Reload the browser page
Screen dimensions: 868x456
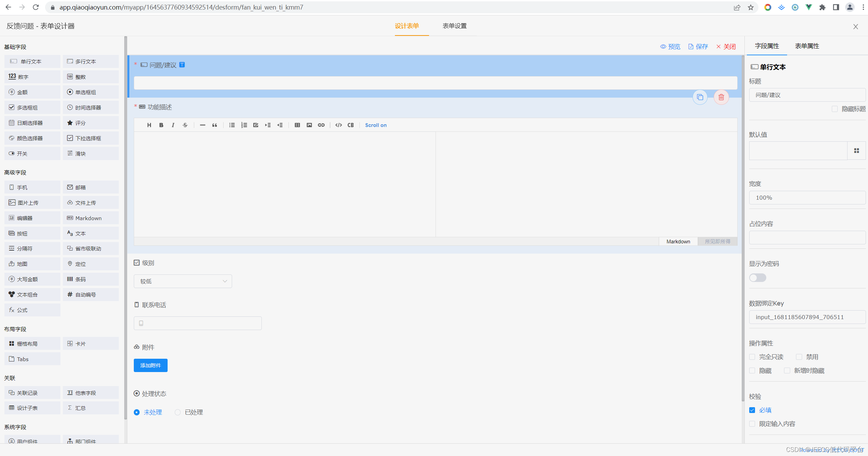click(36, 7)
